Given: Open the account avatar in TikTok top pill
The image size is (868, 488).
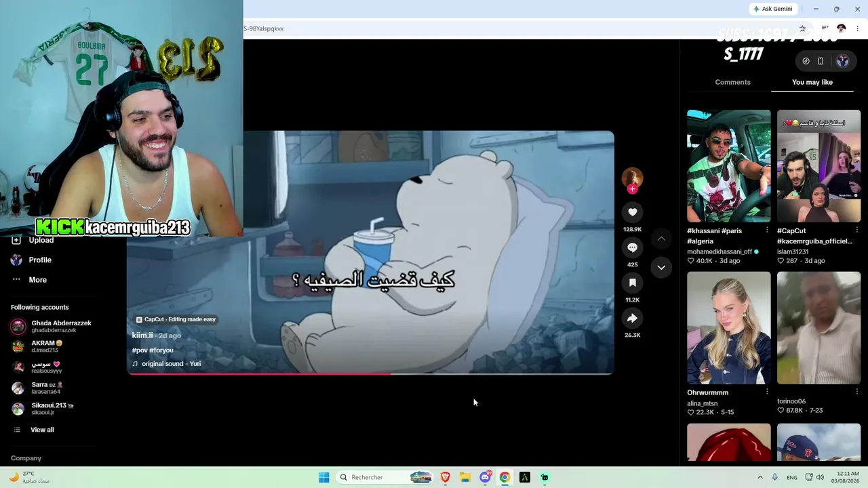Looking at the screenshot, I should pos(842,61).
